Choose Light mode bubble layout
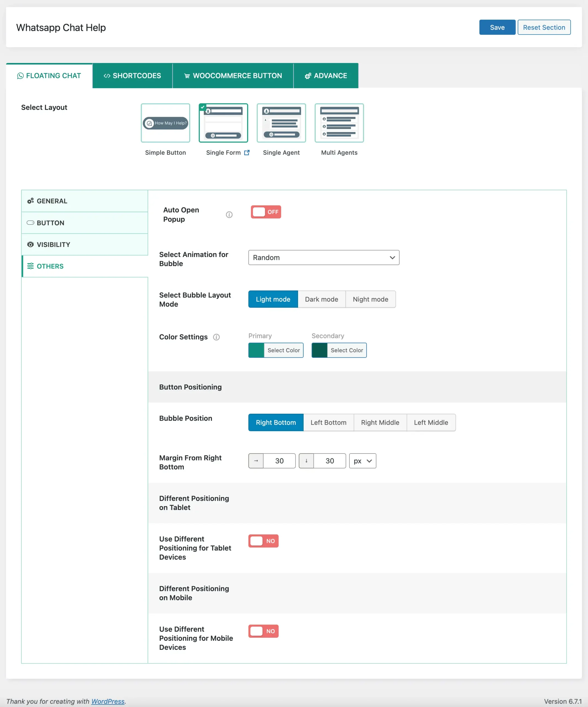Viewport: 588px width, 707px height. [273, 299]
